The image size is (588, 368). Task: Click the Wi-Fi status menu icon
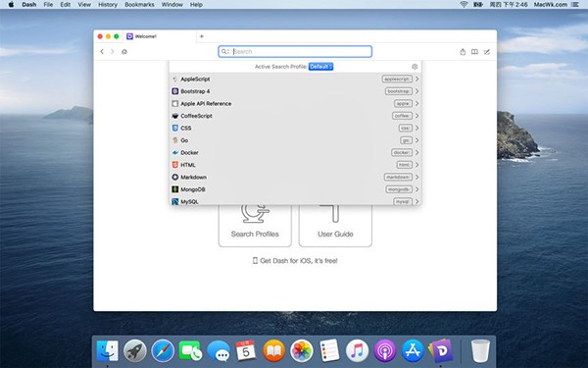[464, 5]
